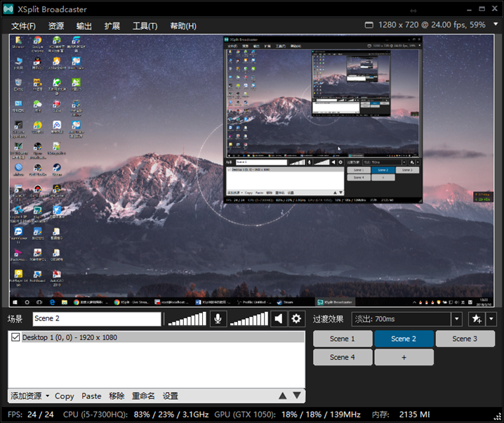This screenshot has width=504, height=423.
Task: Click the Google Chrome icon in the desktop preview
Action: click(38, 44)
